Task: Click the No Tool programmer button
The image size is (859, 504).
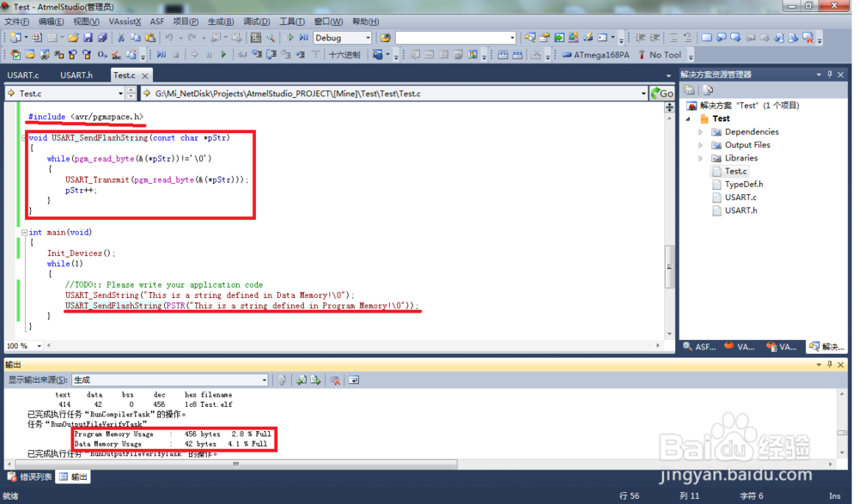Action: (x=660, y=55)
